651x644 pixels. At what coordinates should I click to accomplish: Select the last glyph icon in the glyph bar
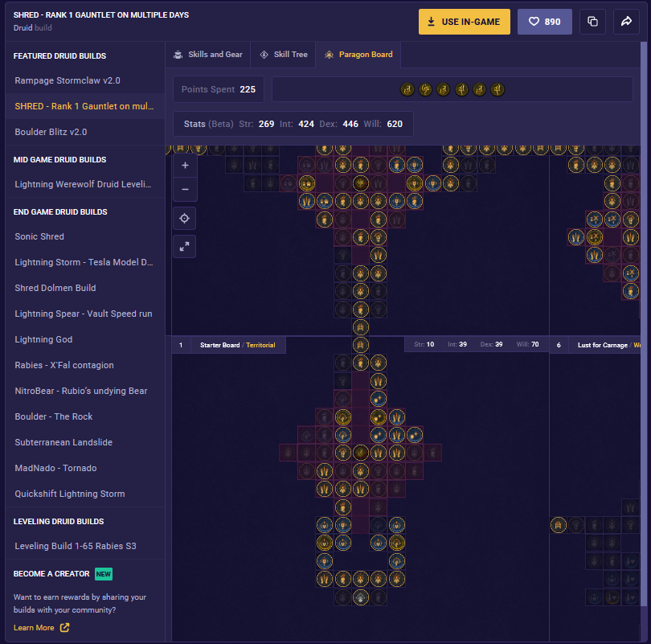(497, 89)
